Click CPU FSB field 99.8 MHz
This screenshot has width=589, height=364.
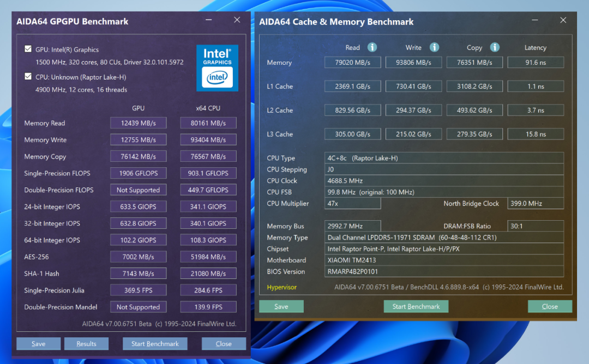point(444,192)
